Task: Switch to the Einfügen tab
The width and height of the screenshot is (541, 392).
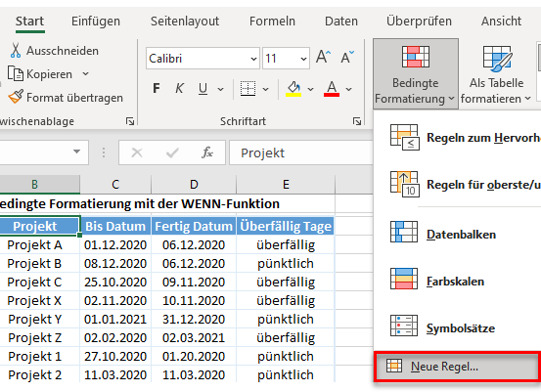Action: click(x=96, y=22)
